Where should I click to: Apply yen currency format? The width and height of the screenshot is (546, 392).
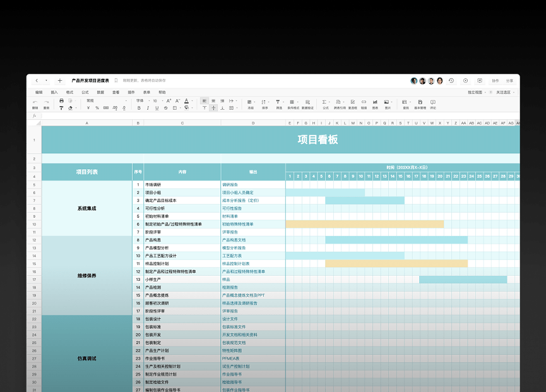coord(88,108)
